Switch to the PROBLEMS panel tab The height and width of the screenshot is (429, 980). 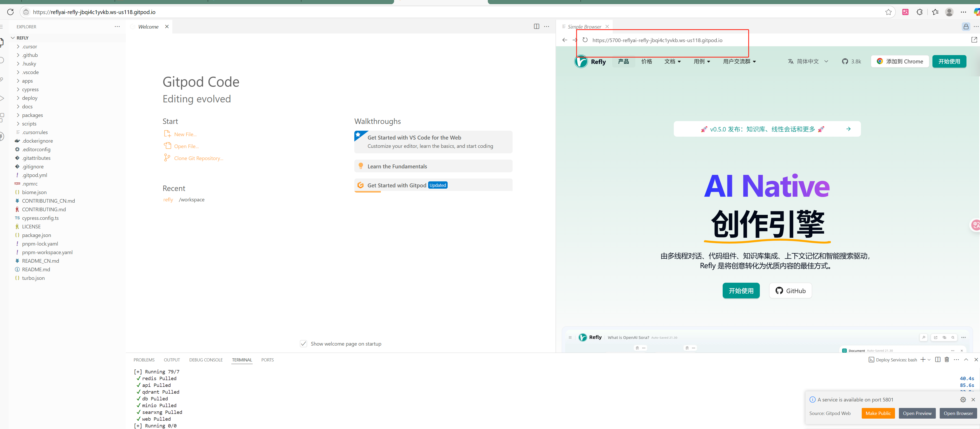point(144,360)
